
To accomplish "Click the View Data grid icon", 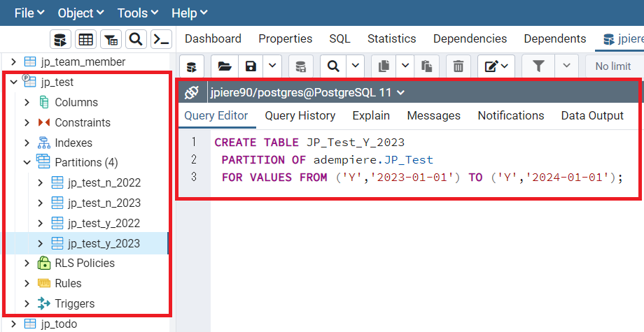I will (85, 39).
